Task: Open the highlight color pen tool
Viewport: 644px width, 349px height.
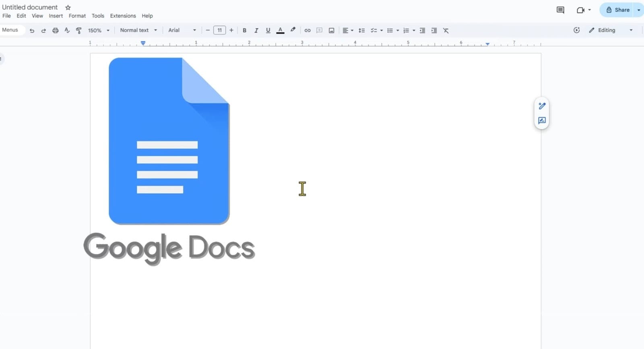Action: (x=293, y=30)
